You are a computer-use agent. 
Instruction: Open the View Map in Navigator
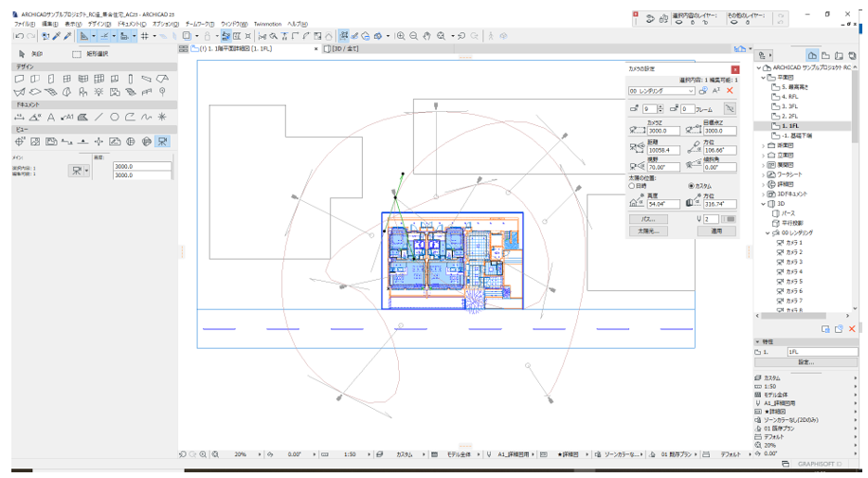826,55
